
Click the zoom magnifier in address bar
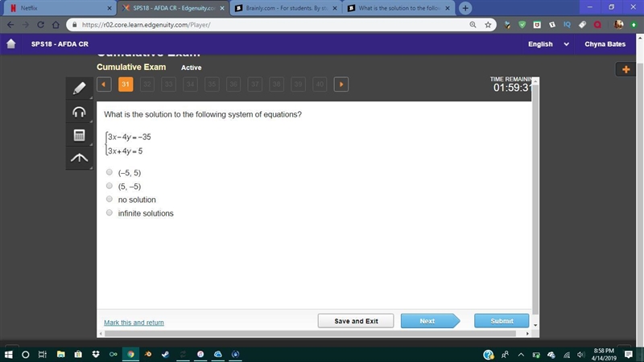coord(473,25)
